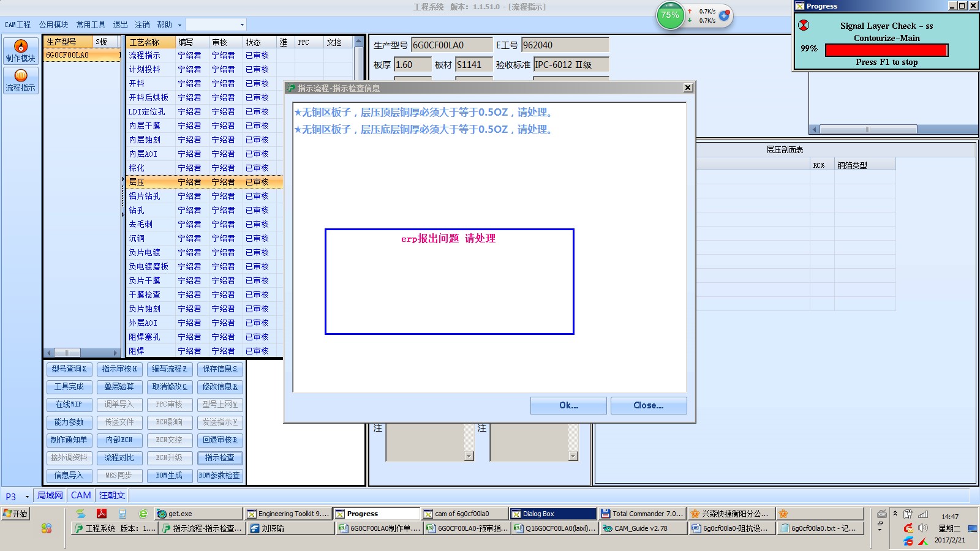Click the 板厚 1.60 field

pos(412,65)
